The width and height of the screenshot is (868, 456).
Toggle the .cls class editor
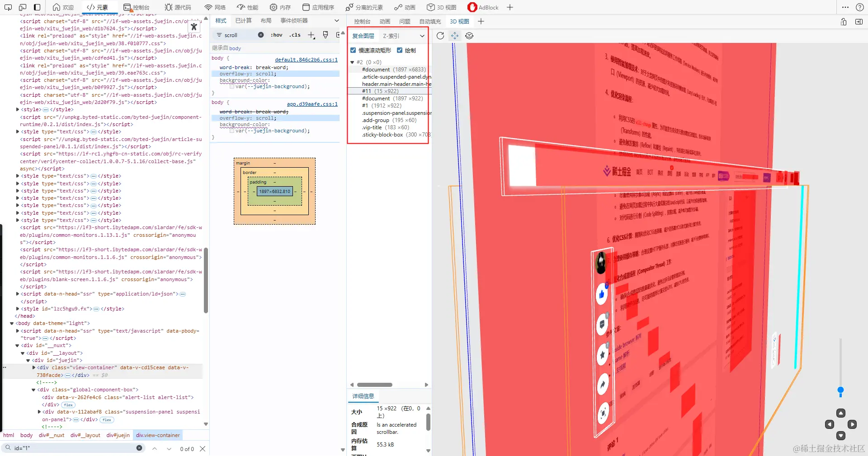pos(295,35)
